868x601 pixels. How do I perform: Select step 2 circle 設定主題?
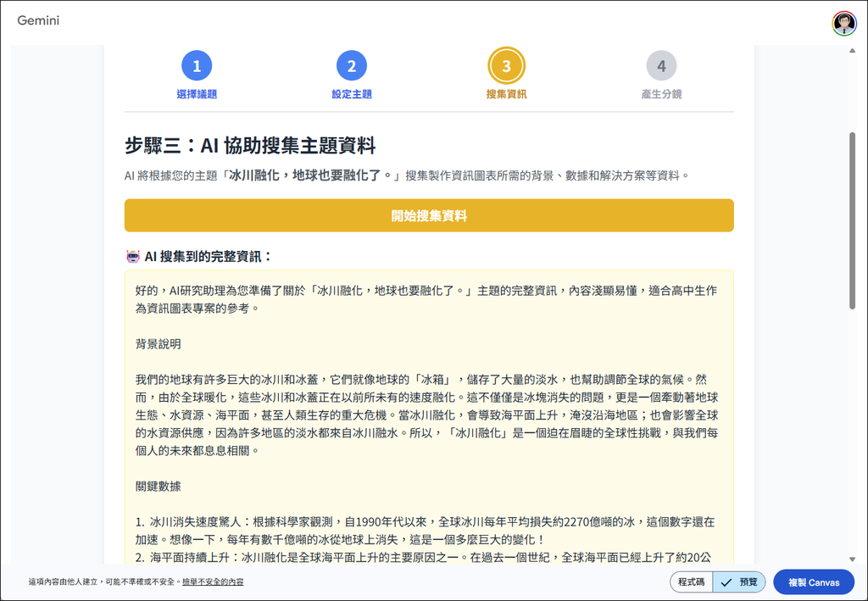(x=352, y=66)
